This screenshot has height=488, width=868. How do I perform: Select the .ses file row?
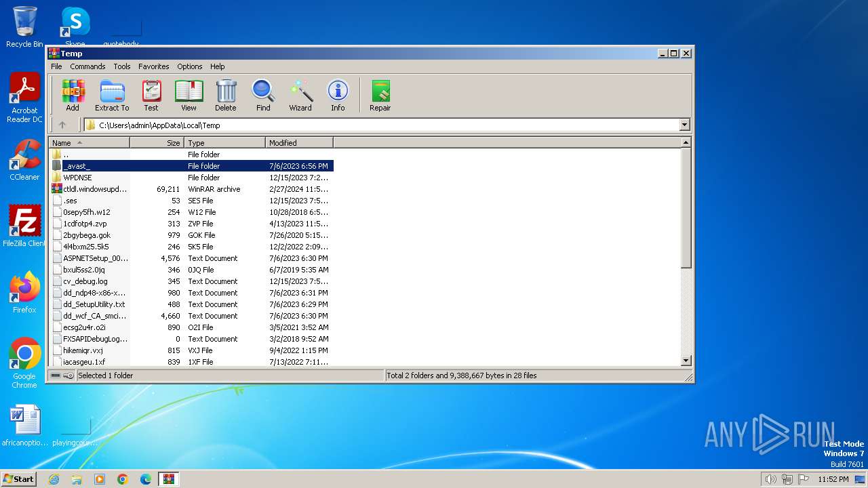click(x=191, y=201)
